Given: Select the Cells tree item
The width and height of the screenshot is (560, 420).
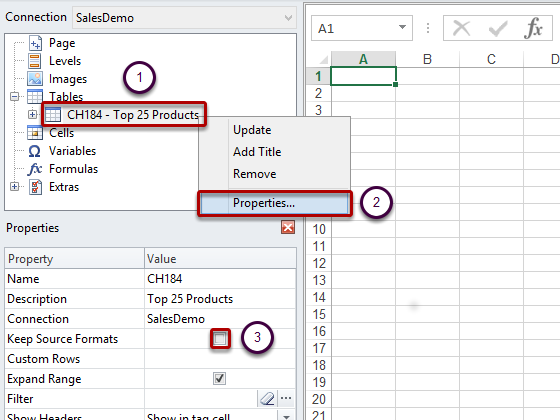Looking at the screenshot, I should click(61, 133).
